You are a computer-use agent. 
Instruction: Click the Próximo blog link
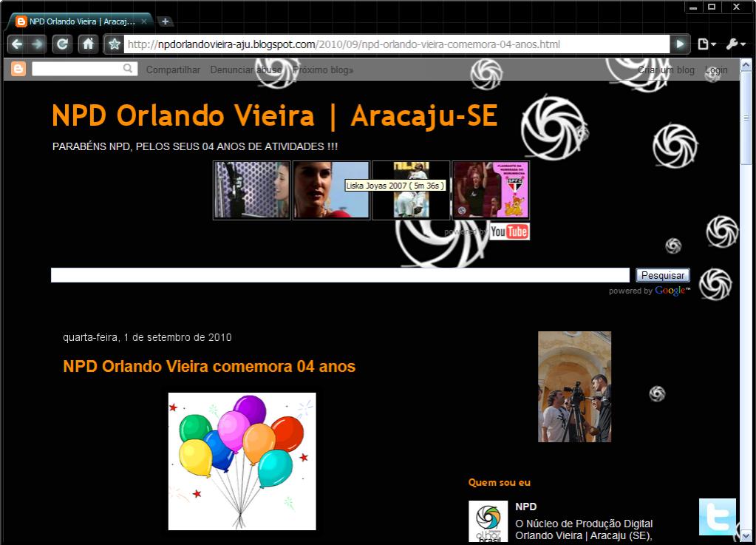[323, 70]
